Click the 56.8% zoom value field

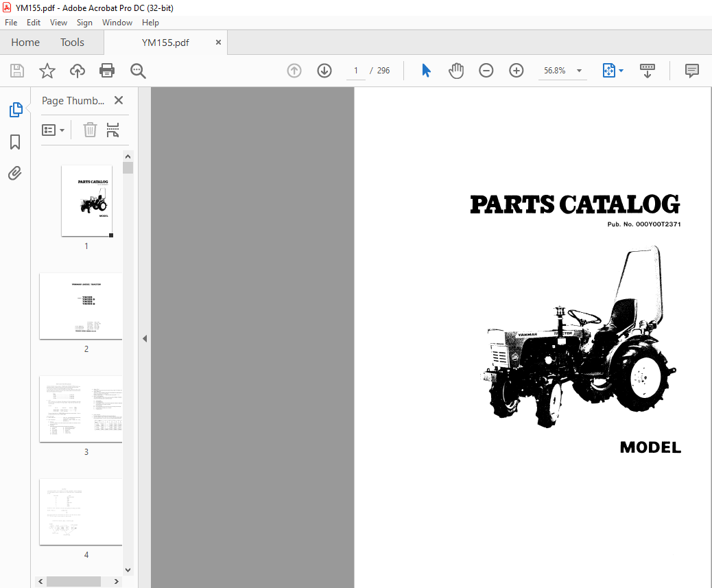(555, 71)
